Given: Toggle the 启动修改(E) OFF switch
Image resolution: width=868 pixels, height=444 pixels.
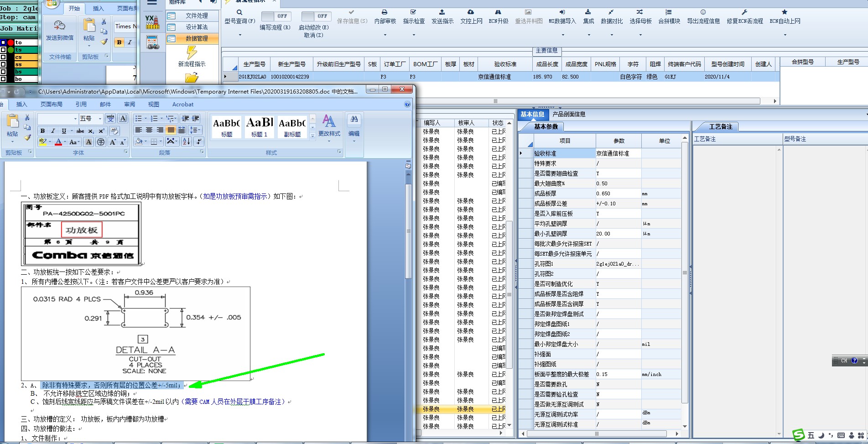Looking at the screenshot, I should pyautogui.click(x=316, y=16).
